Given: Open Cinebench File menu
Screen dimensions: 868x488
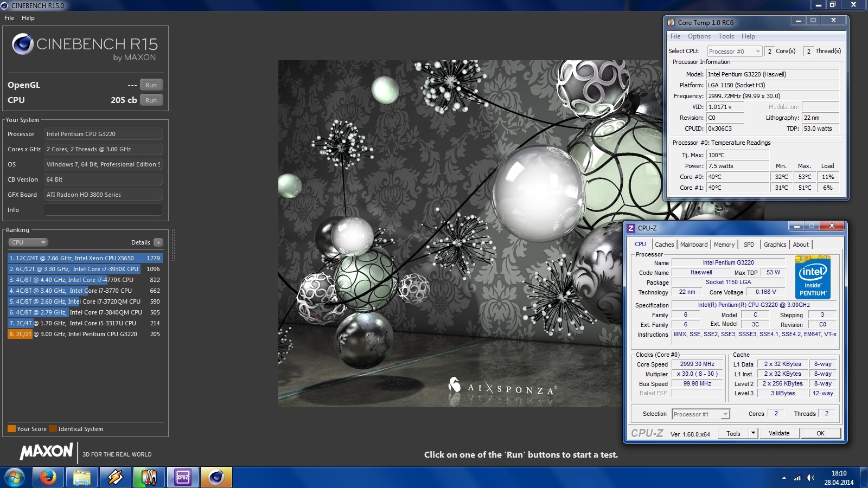Looking at the screenshot, I should (9, 18).
